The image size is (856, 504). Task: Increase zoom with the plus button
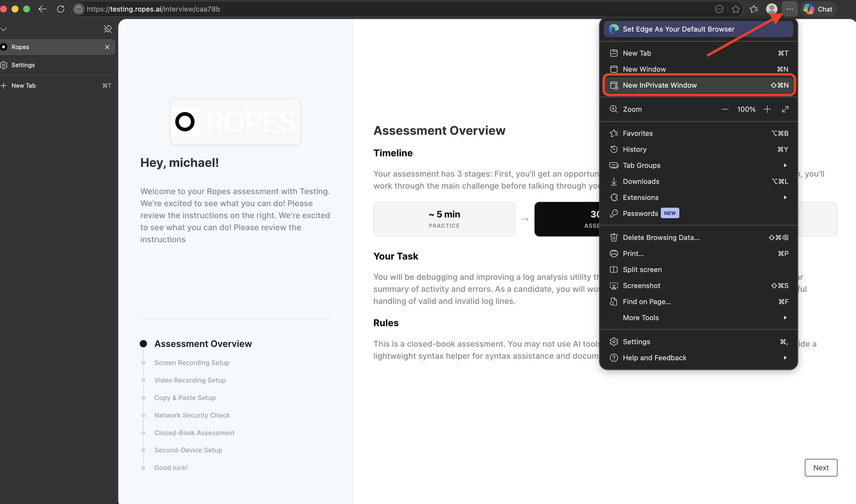point(767,109)
